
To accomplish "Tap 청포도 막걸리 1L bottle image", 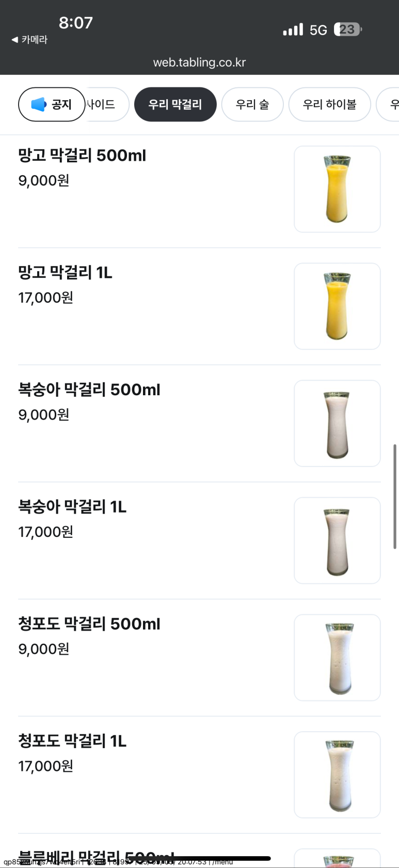I will point(337,774).
